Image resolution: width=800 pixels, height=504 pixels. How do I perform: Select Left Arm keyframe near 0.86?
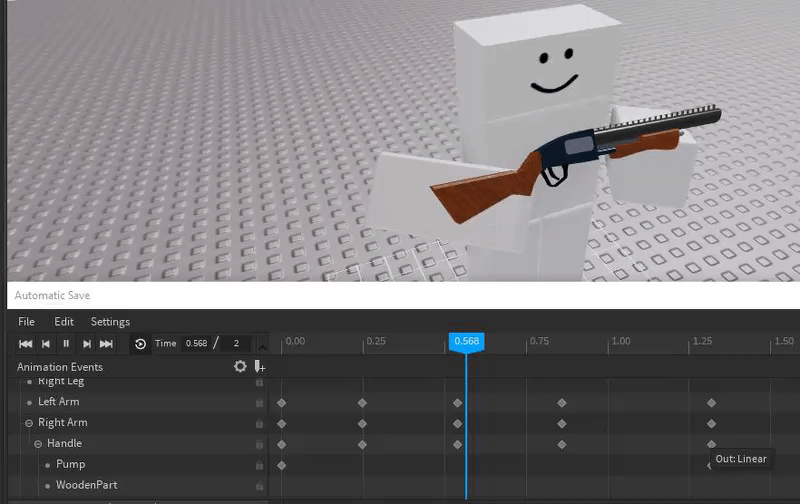pyautogui.click(x=562, y=403)
